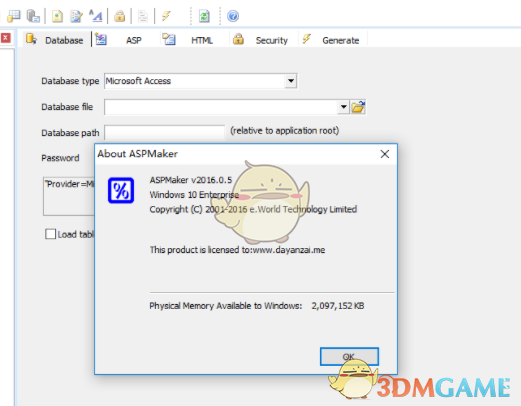The image size is (521, 406).
Task: Click the new page document toolbar icon
Action: [x=57, y=16]
